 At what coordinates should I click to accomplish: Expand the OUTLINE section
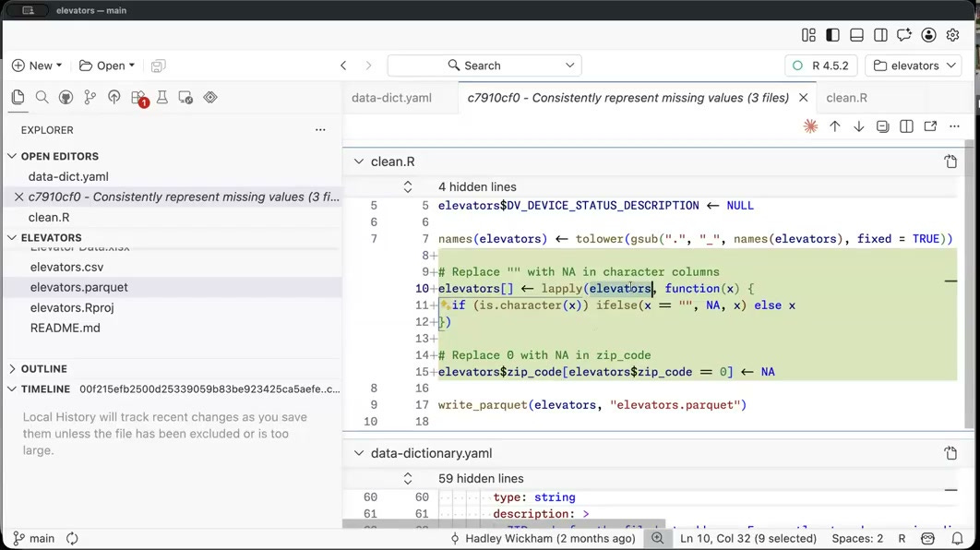(x=13, y=369)
